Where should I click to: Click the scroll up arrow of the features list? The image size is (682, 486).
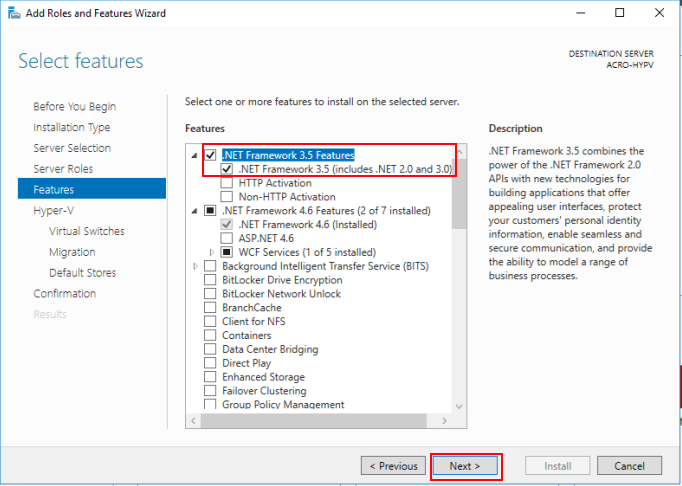pos(459,152)
